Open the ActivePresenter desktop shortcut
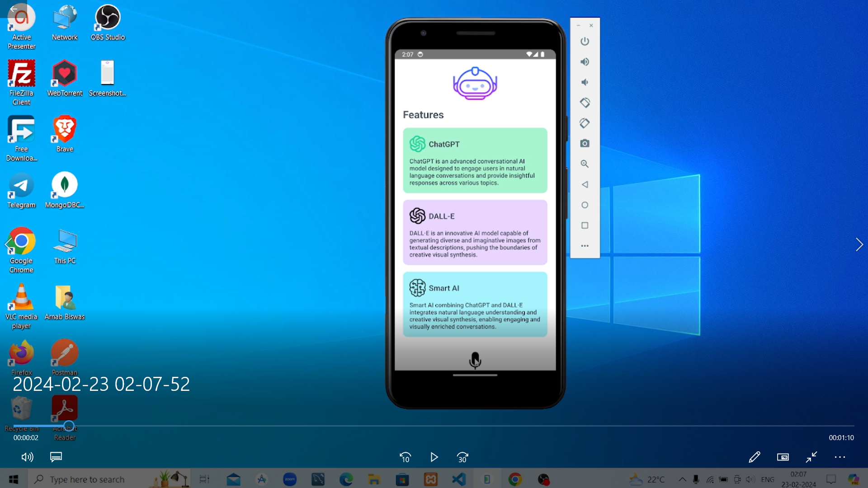This screenshot has width=868, height=488. pyautogui.click(x=21, y=27)
